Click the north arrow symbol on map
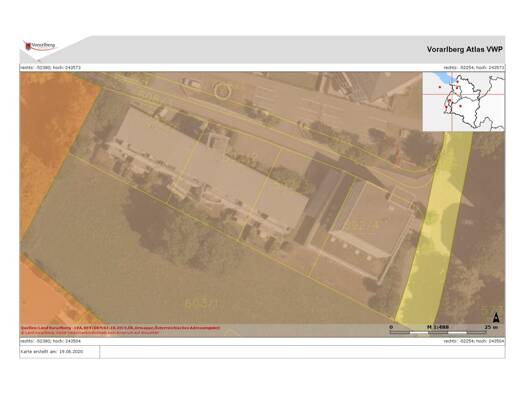Image resolution: width=525 pixels, height=394 pixels. tap(497, 317)
